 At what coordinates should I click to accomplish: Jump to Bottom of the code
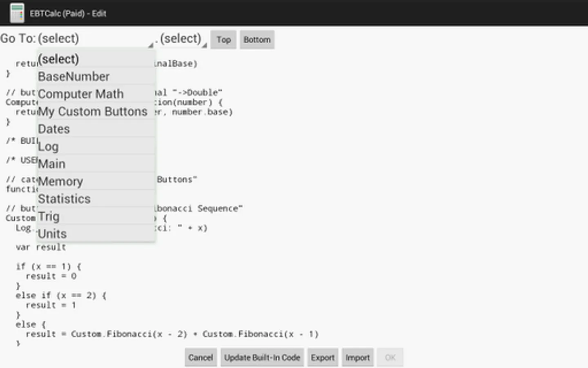coord(257,40)
